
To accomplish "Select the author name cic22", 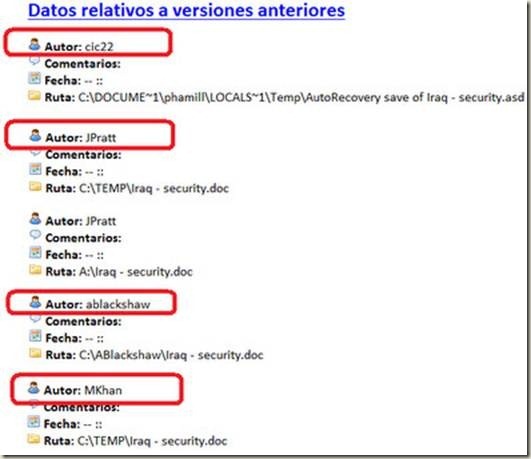I will tap(99, 46).
